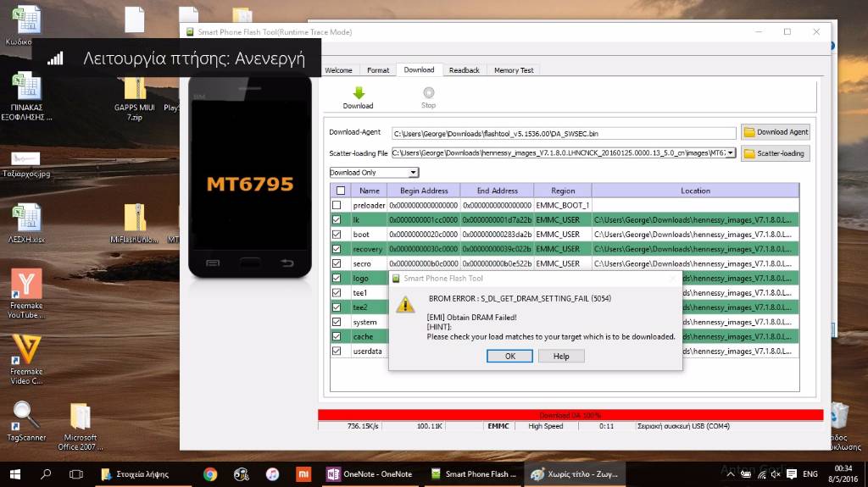Open Google Chrome from the taskbar
This screenshot has height=487, width=868.
click(210, 474)
